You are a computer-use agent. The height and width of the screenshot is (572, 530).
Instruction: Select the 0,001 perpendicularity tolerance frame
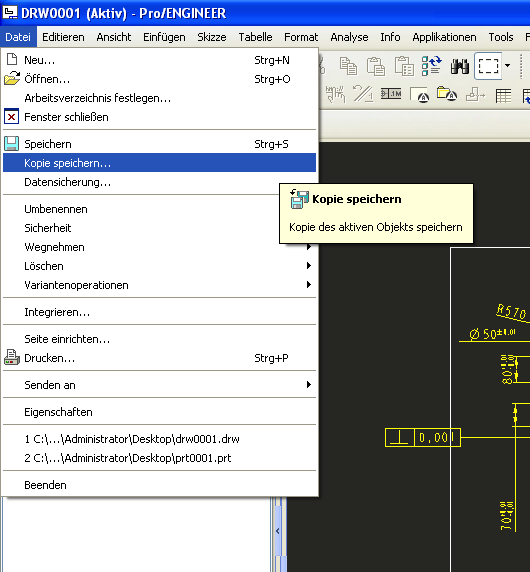point(423,437)
